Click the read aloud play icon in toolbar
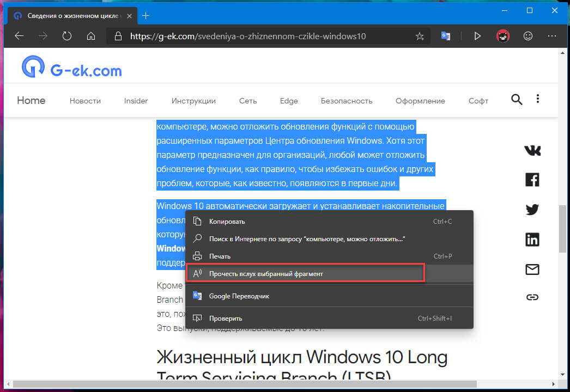The height and width of the screenshot is (392, 570). (477, 36)
